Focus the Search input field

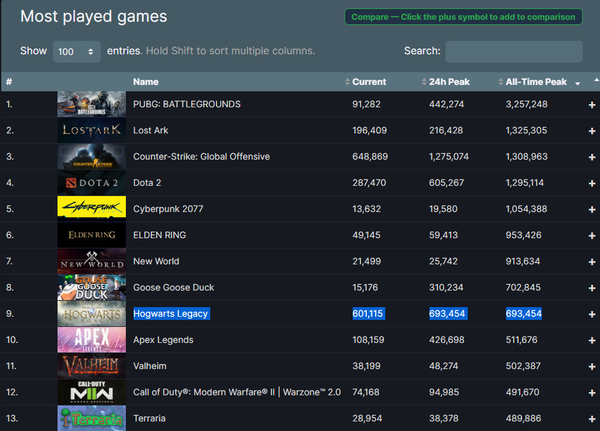coord(514,52)
